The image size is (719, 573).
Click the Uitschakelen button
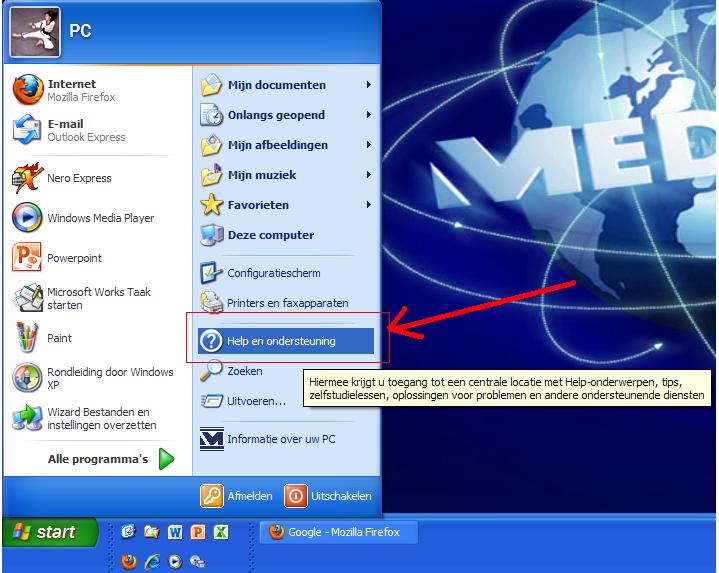pyautogui.click(x=328, y=496)
